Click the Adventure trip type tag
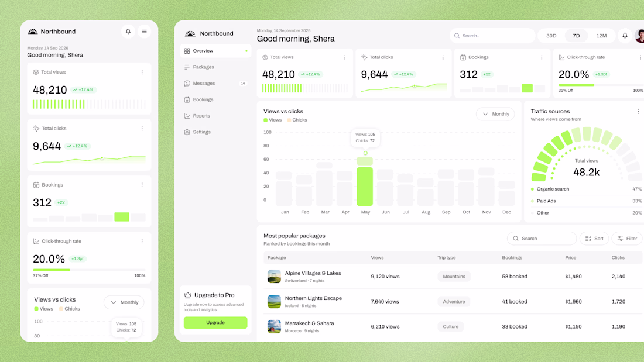Image resolution: width=644 pixels, height=362 pixels. (x=454, y=302)
